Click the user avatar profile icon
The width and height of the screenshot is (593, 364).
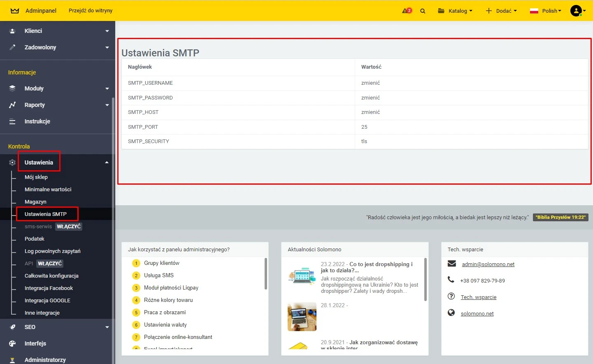pos(576,11)
